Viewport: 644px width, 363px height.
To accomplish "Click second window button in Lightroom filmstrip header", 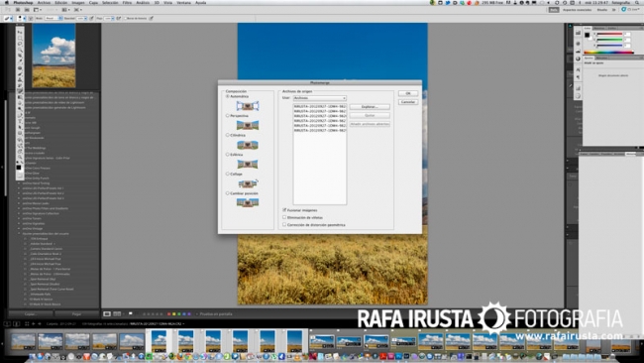I will point(16,324).
